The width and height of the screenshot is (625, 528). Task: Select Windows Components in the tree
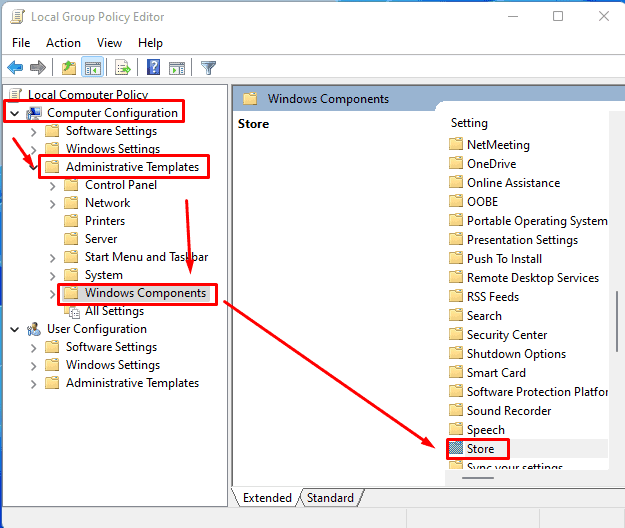click(x=145, y=293)
